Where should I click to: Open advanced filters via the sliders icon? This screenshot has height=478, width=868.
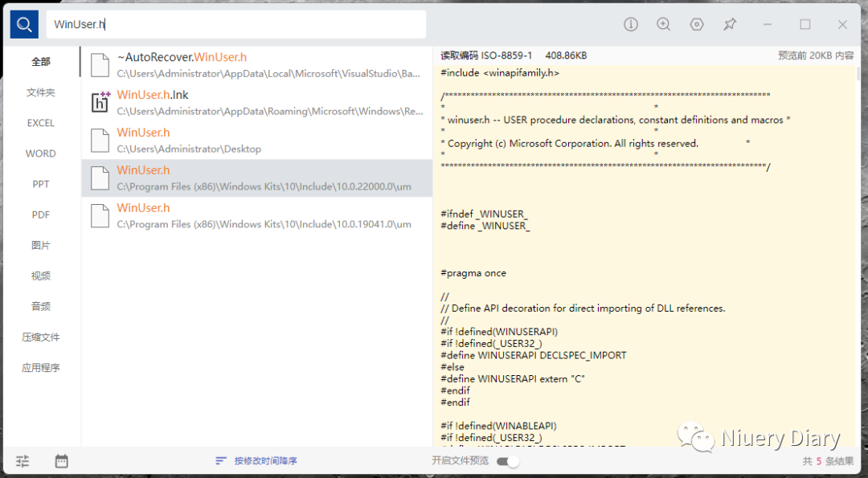pos(22,460)
